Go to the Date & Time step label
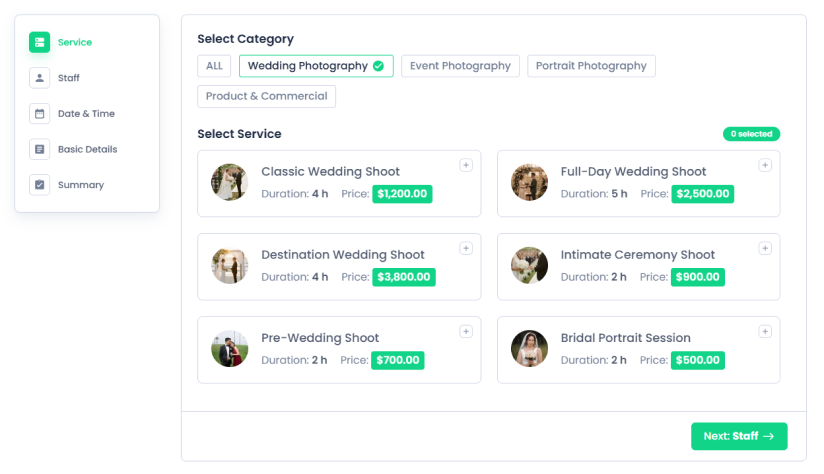This screenshot has width=824, height=474. click(x=86, y=114)
